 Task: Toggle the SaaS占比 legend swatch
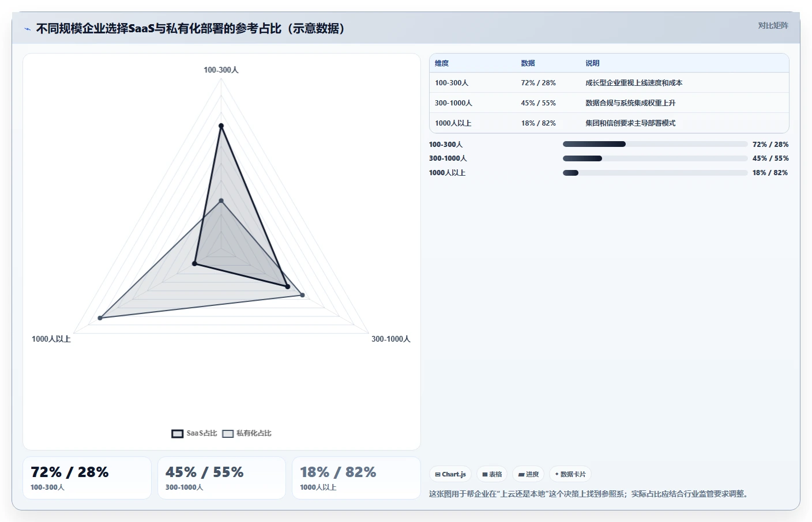(x=177, y=433)
